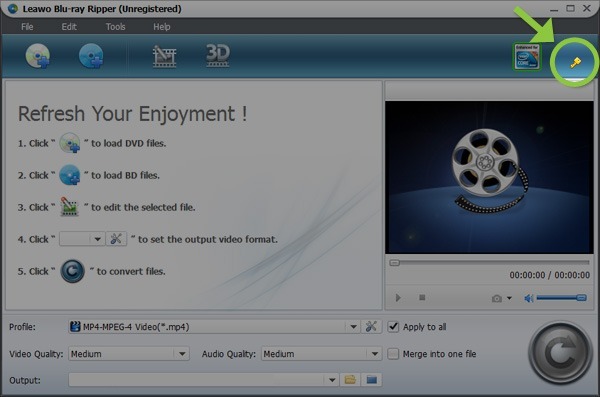Expand the Output path dropdown
This screenshot has height=397, width=600.
pos(332,380)
